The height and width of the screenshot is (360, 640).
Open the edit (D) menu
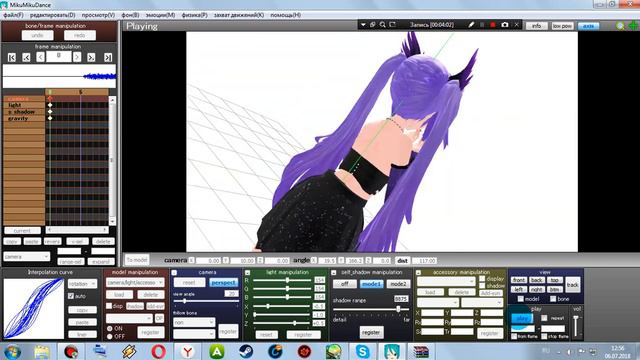click(53, 15)
